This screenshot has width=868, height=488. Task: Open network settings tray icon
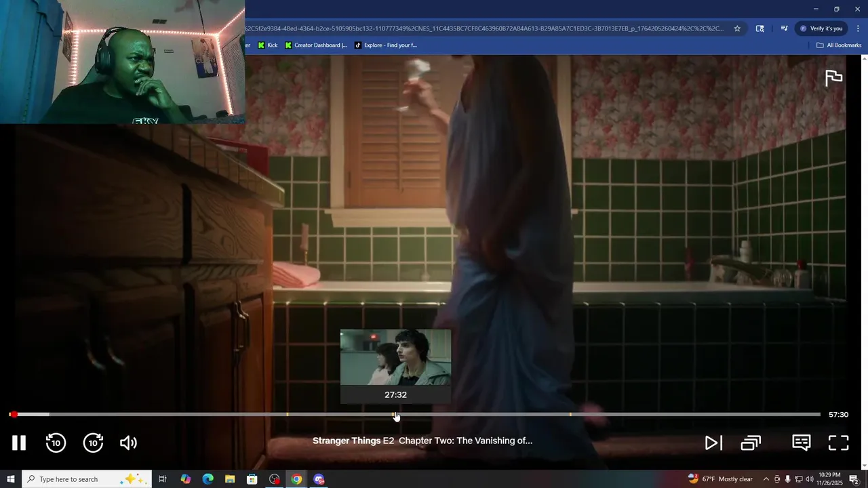coord(798,479)
